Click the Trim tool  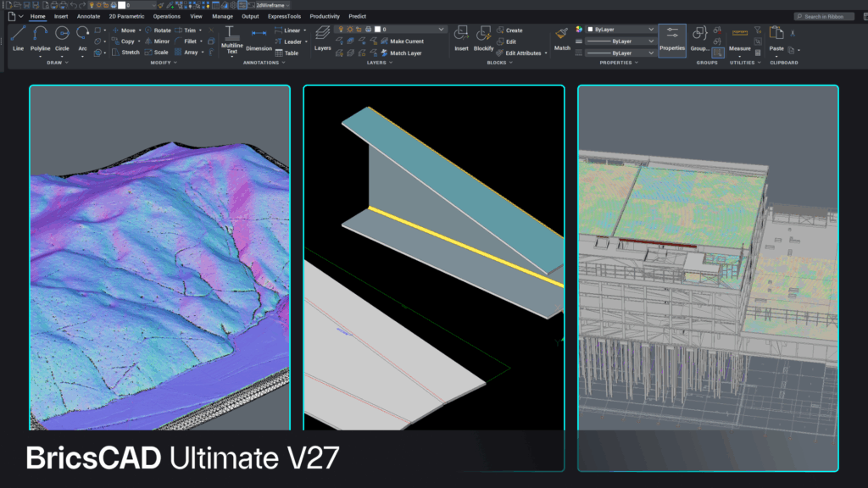(186, 30)
